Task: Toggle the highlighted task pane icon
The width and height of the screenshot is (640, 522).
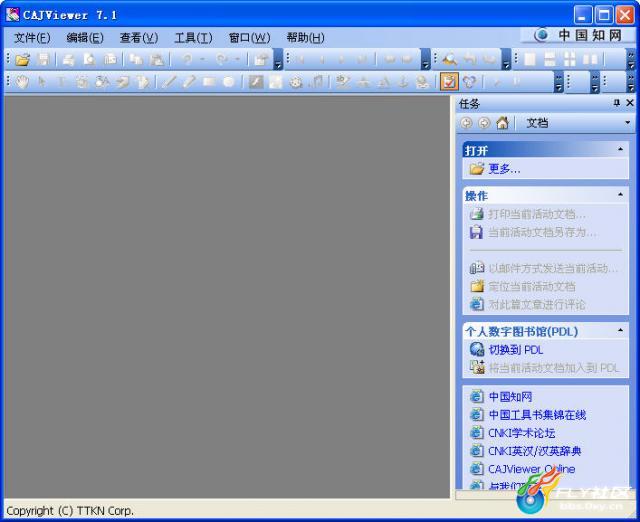Action: tap(449, 82)
